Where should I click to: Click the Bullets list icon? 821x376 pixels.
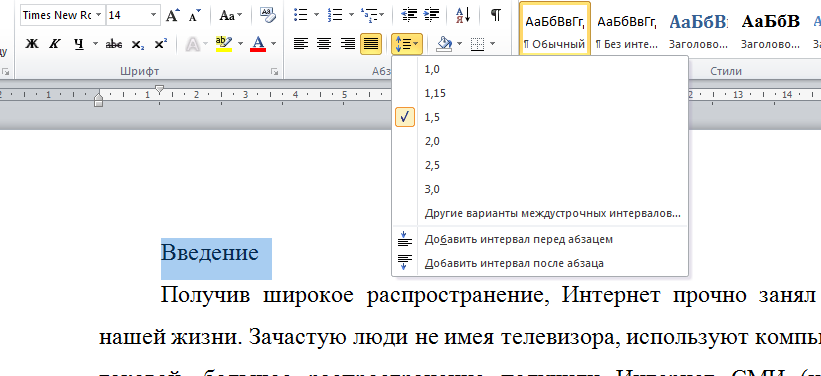300,15
